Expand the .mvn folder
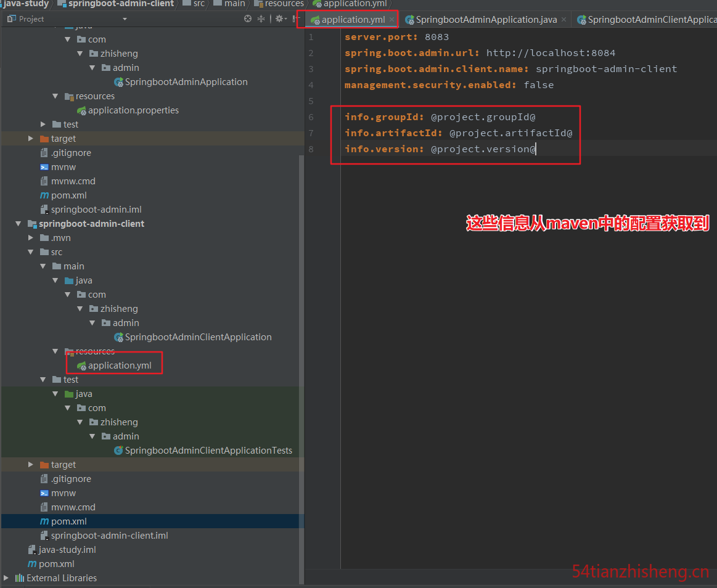The width and height of the screenshot is (717, 588). (31, 238)
